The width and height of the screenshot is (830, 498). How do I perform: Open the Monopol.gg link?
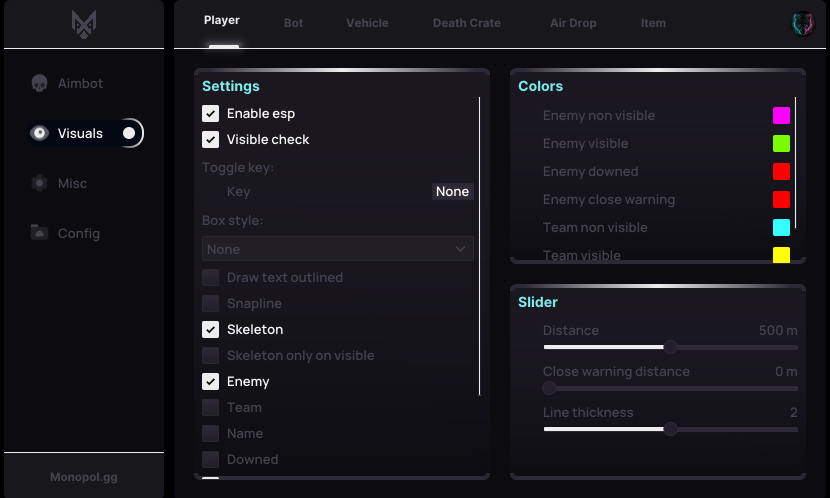84,477
